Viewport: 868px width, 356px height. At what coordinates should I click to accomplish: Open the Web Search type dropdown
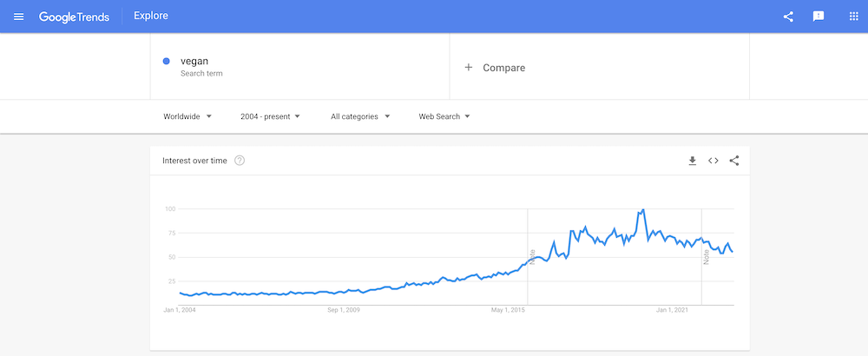click(x=444, y=116)
